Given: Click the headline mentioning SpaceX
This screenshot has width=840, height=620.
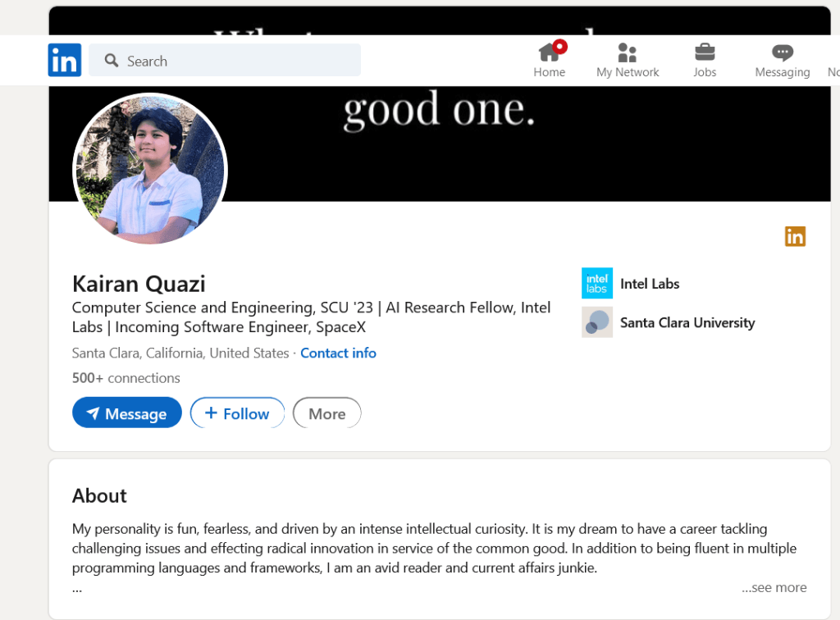Looking at the screenshot, I should (311, 317).
